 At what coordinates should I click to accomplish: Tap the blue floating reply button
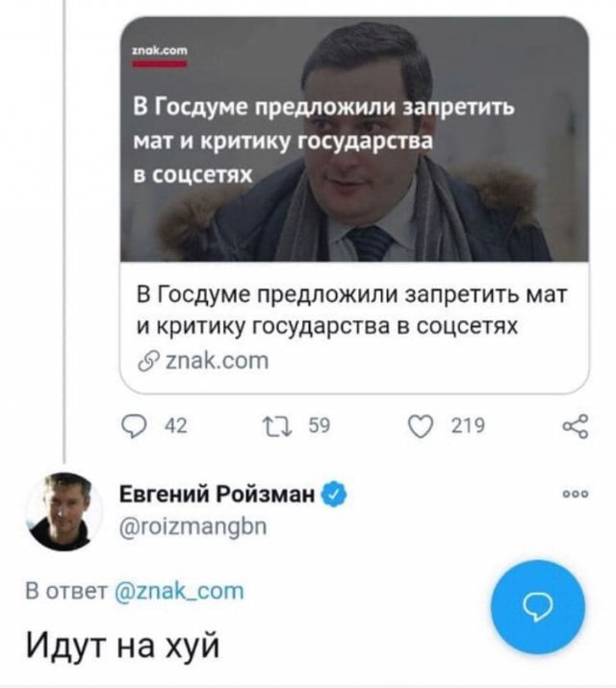[537, 607]
